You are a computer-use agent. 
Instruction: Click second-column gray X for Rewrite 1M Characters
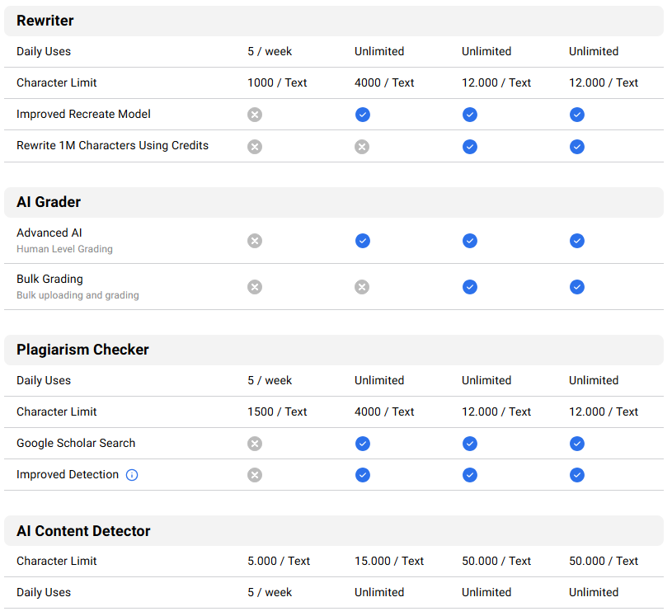(x=362, y=147)
